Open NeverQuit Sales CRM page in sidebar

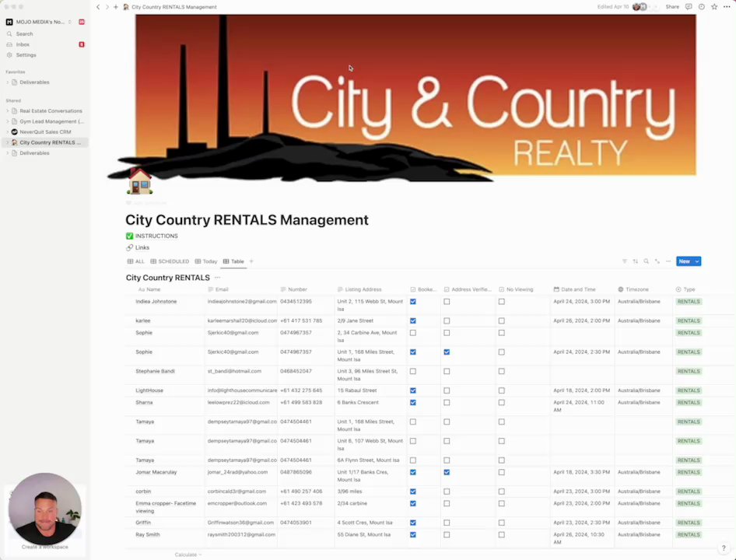[x=46, y=132]
